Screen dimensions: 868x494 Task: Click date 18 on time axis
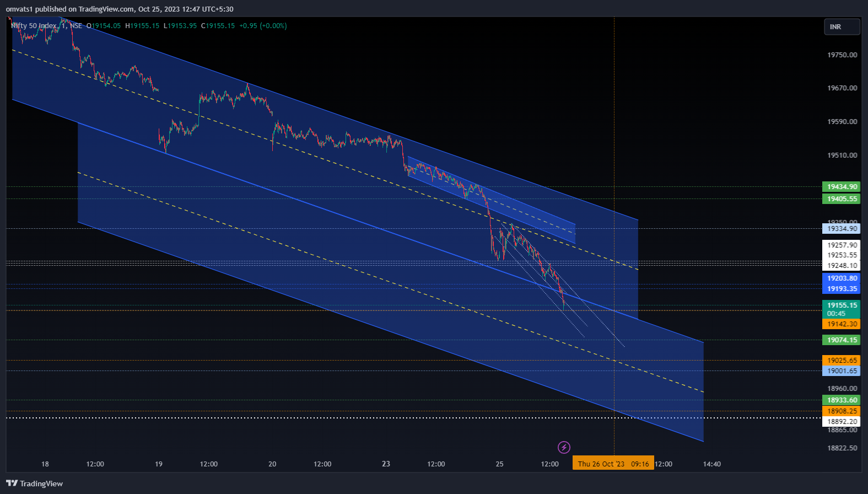[45, 464]
